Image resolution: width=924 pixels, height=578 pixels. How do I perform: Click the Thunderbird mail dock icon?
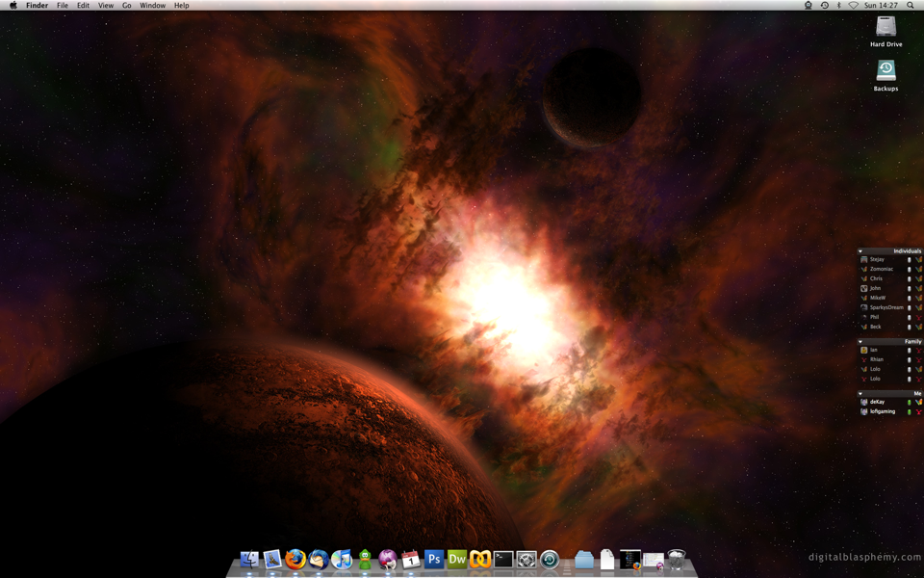coord(319,560)
